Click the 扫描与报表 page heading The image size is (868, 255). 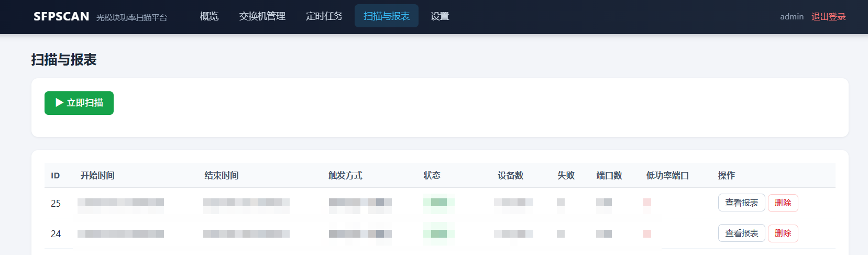64,60
